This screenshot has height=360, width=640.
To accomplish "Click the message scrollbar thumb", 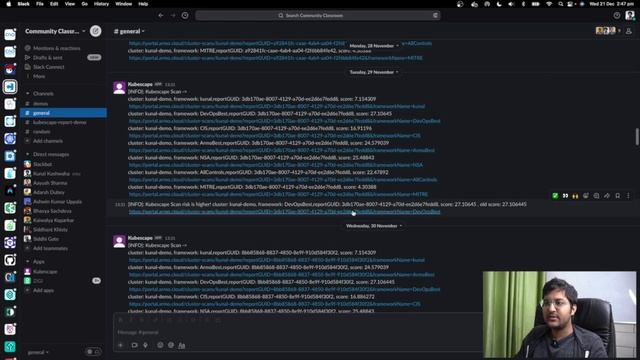I will pos(637,137).
